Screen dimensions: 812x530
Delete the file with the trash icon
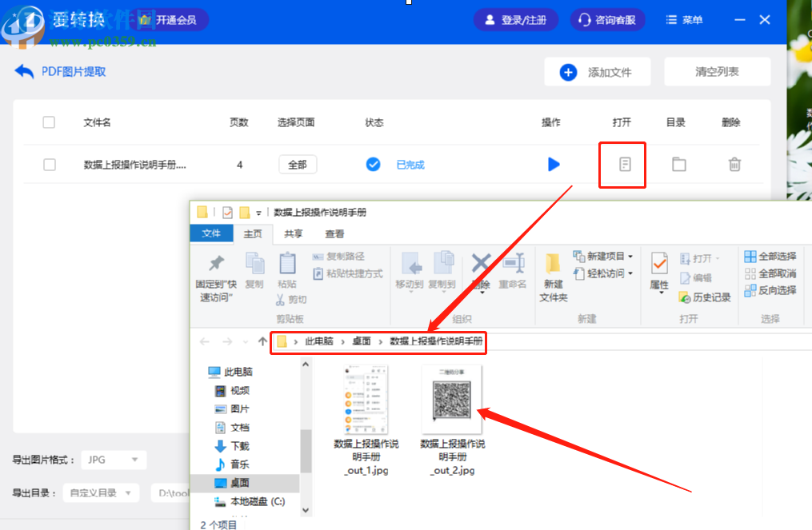tap(734, 165)
